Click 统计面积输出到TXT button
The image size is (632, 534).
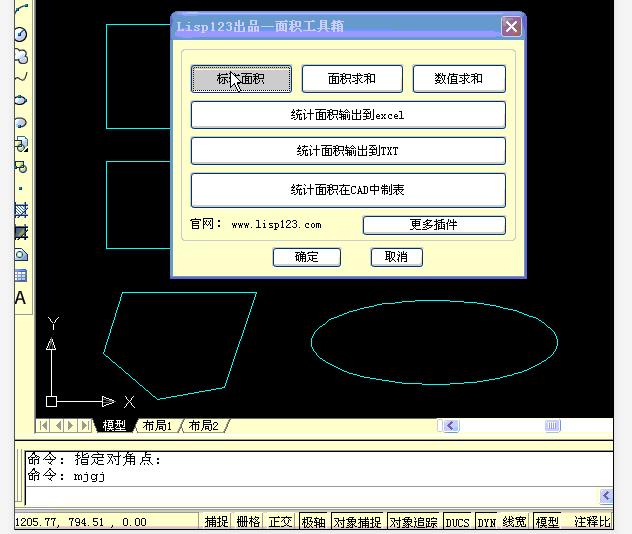click(348, 151)
